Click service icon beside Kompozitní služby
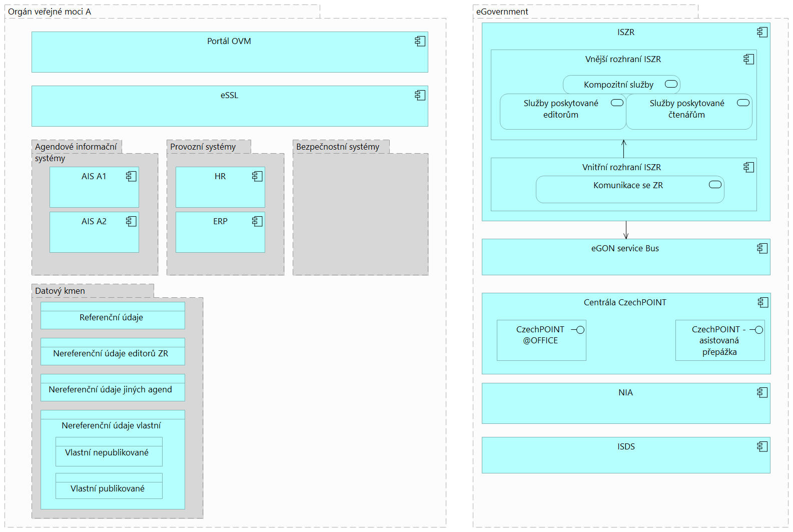This screenshot has width=793, height=532. tap(671, 84)
